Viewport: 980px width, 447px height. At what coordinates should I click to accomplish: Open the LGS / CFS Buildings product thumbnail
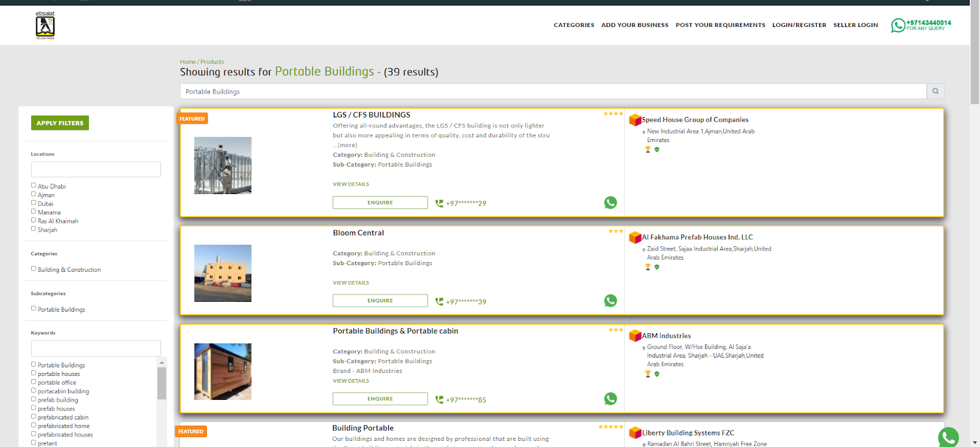(x=223, y=165)
